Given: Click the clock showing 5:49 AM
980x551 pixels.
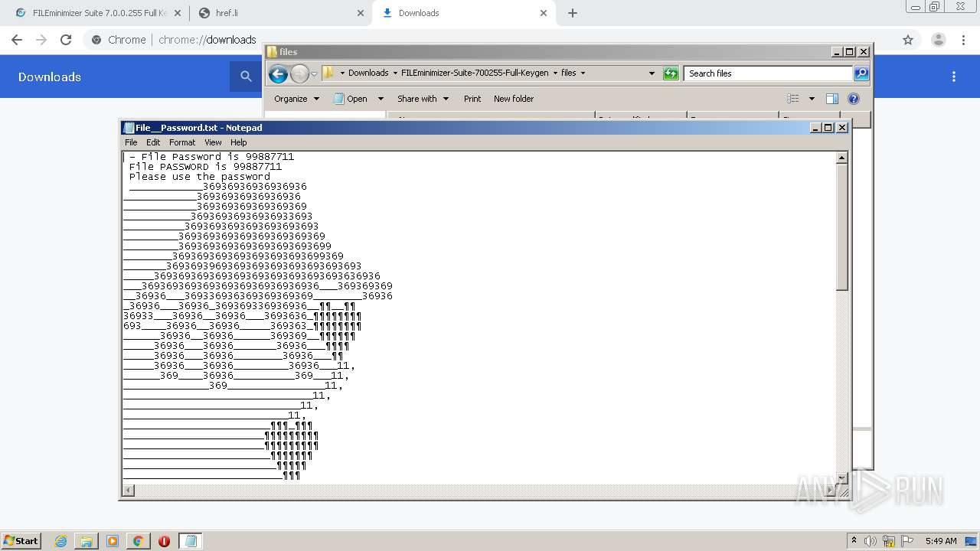Looking at the screenshot, I should (941, 541).
